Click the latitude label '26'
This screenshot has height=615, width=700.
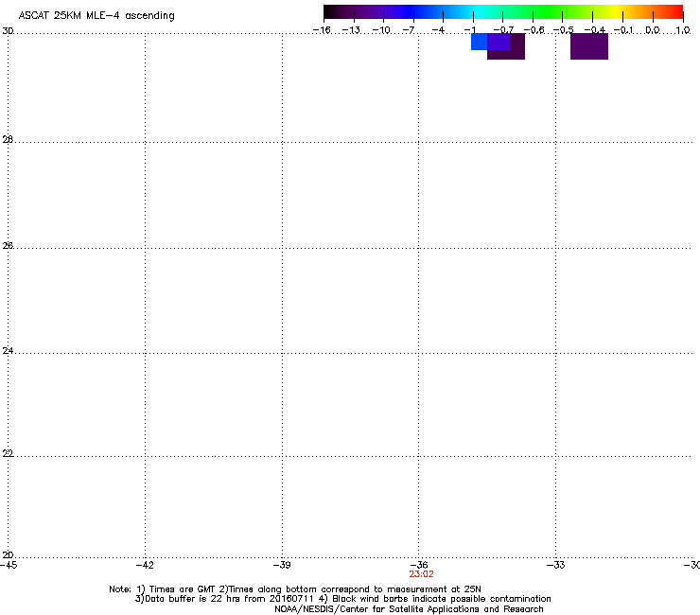pos(8,246)
